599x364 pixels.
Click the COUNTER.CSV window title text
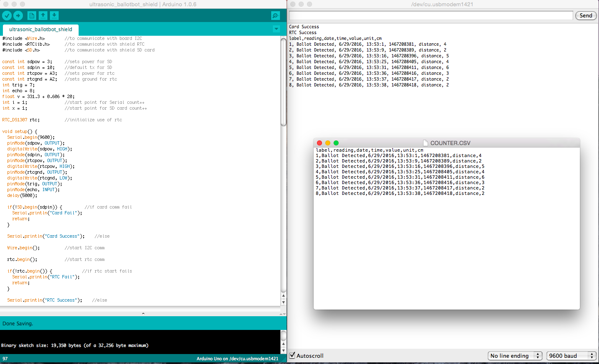450,143
